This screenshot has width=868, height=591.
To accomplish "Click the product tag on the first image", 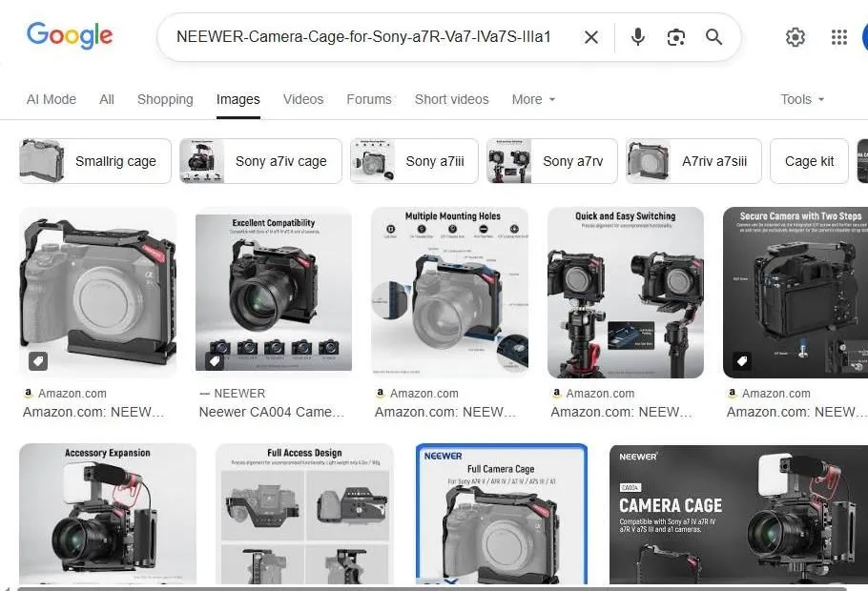I will pyautogui.click(x=37, y=360).
